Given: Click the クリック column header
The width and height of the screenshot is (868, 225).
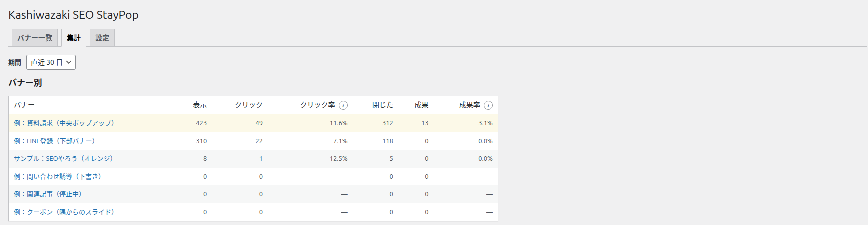Looking at the screenshot, I should pyautogui.click(x=249, y=105).
